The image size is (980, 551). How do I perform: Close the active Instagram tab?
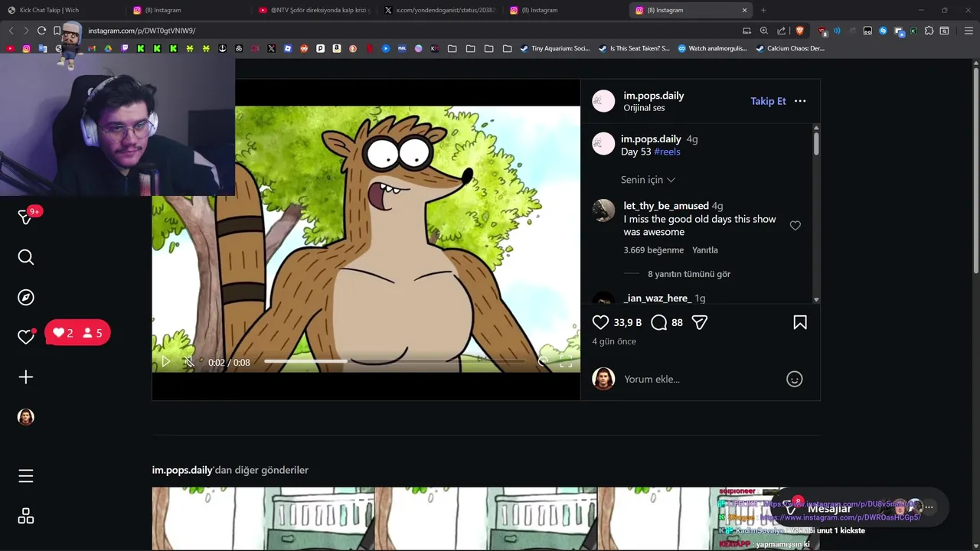[x=744, y=10]
